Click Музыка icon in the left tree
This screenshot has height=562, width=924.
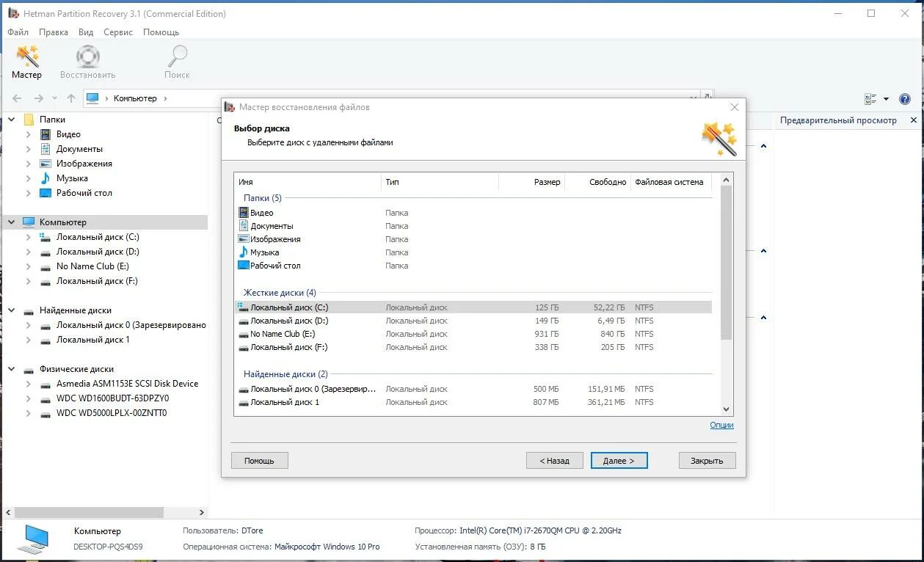(46, 178)
